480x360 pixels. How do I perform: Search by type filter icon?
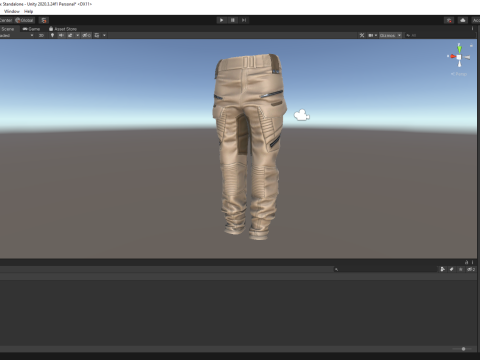(x=442, y=269)
